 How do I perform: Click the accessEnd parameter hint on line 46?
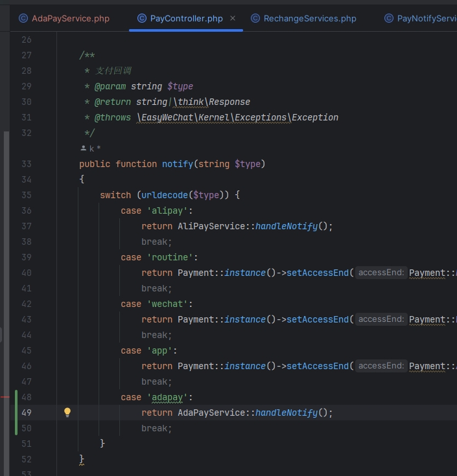click(x=381, y=366)
